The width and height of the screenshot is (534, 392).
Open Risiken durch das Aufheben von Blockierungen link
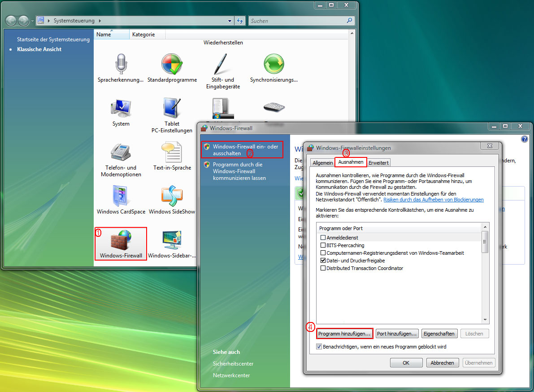click(x=433, y=200)
